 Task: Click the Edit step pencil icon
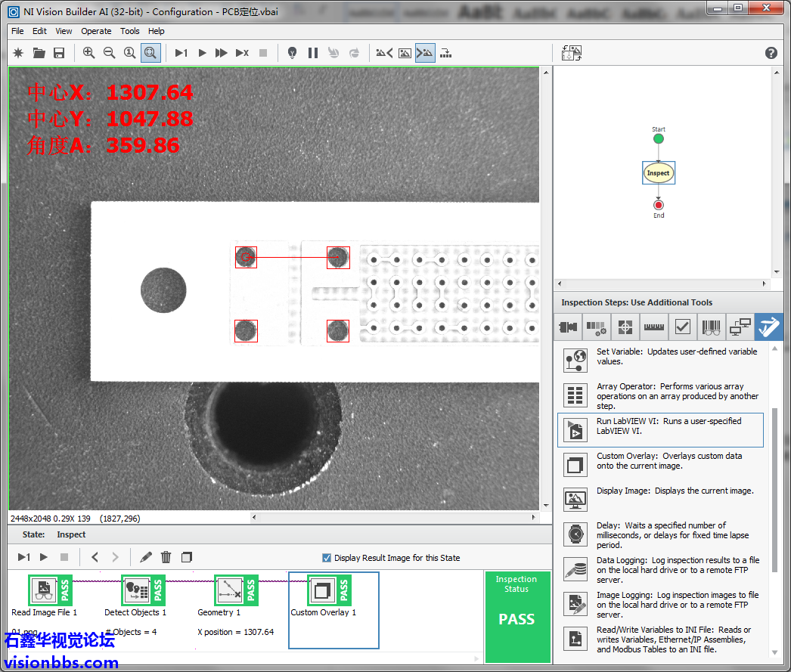tap(146, 557)
